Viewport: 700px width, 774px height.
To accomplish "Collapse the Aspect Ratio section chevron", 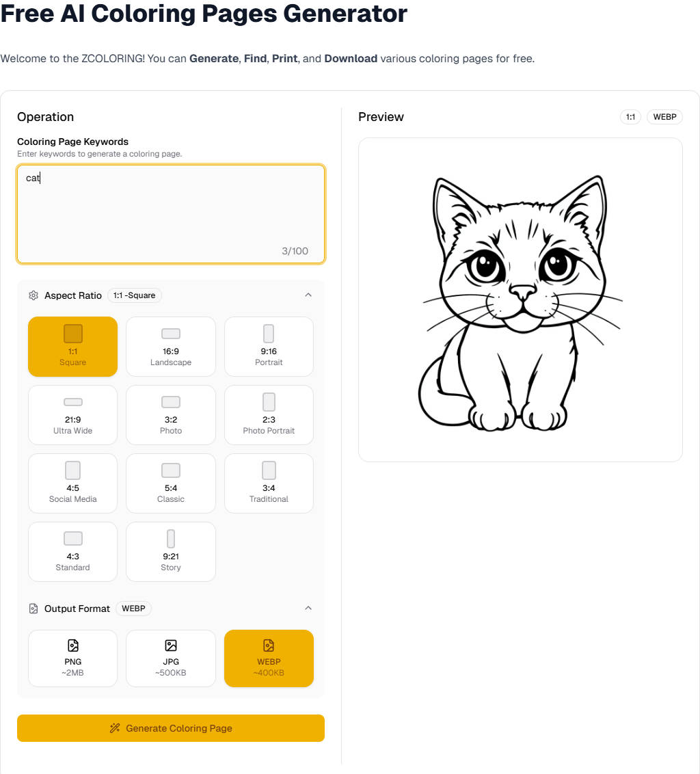I will pyautogui.click(x=308, y=295).
